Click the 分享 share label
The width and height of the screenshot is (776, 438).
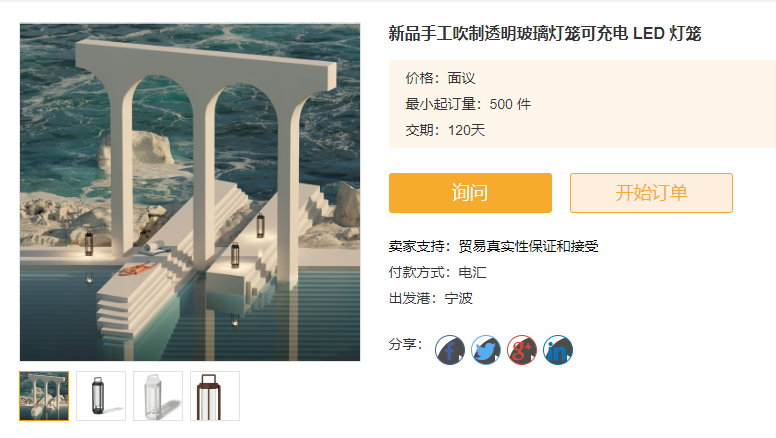click(404, 344)
